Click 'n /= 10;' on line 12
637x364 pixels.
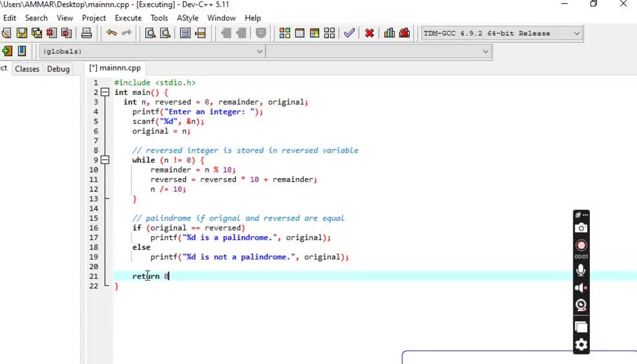[x=168, y=189]
